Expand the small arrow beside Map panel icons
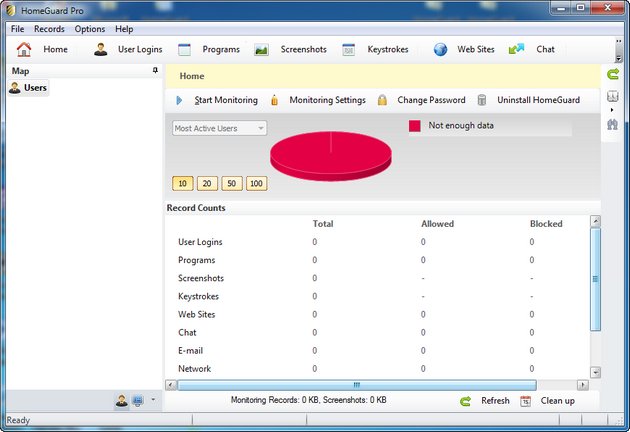Viewport: 630px width, 432px height. pyautogui.click(x=153, y=401)
